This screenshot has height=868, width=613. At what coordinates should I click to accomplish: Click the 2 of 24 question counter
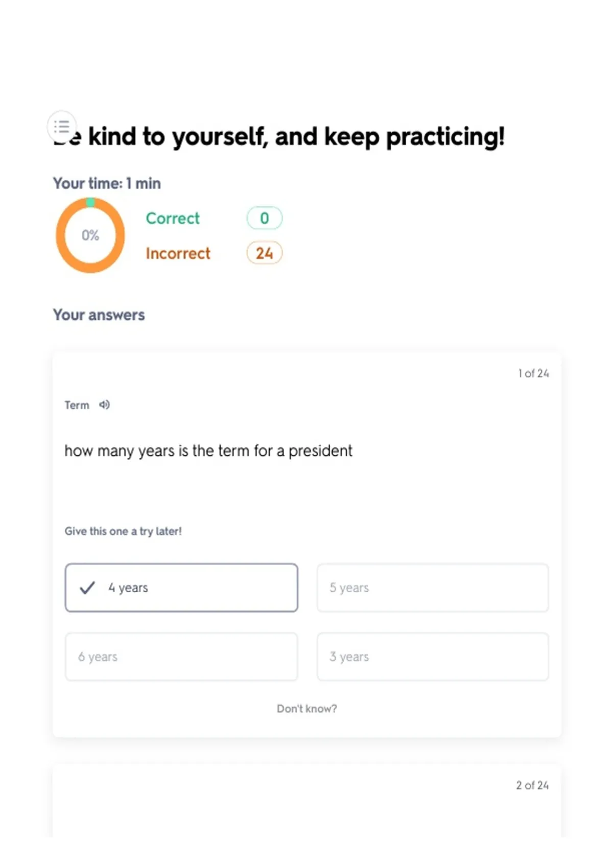[532, 785]
